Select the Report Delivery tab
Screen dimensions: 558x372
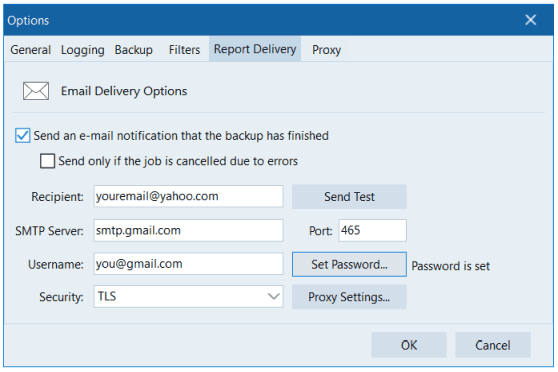255,49
